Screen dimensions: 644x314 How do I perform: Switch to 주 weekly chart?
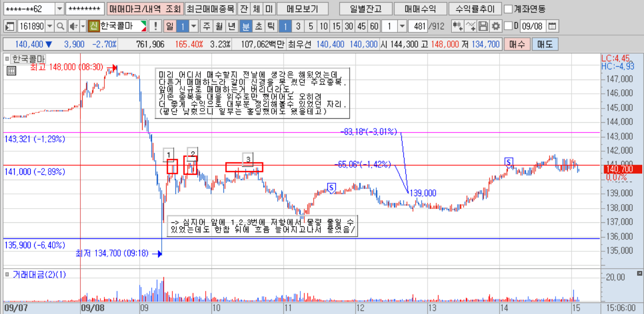click(206, 26)
